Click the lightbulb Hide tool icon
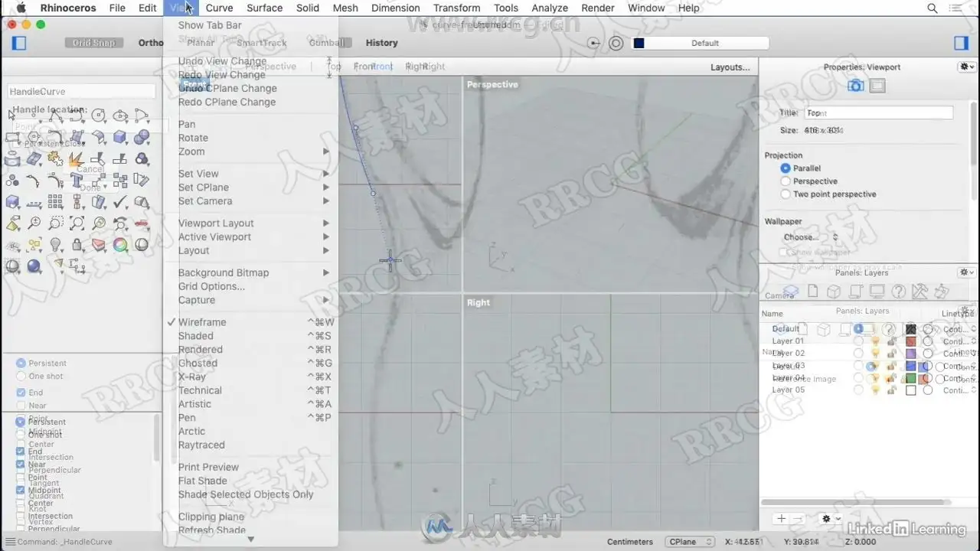The image size is (980, 551). click(55, 245)
